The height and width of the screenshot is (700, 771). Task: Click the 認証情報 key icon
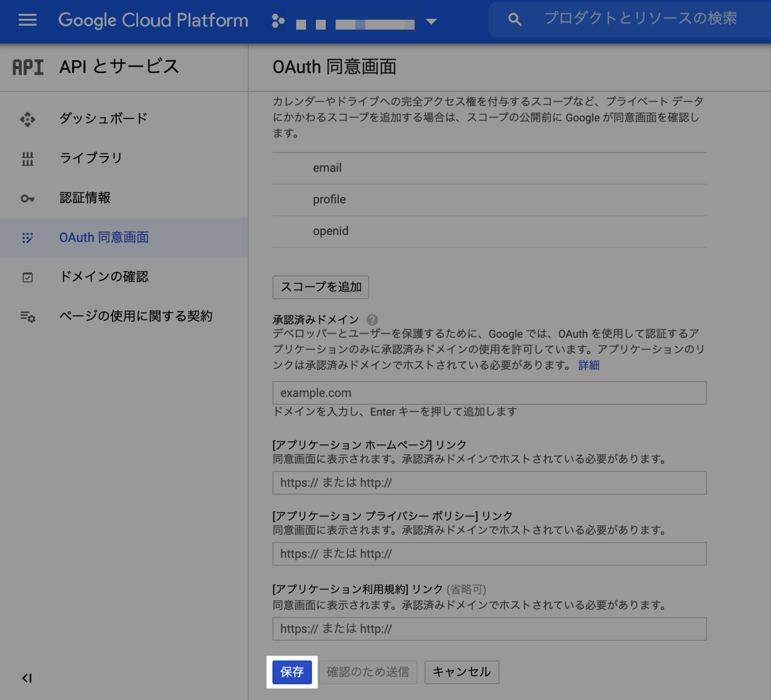click(x=27, y=199)
